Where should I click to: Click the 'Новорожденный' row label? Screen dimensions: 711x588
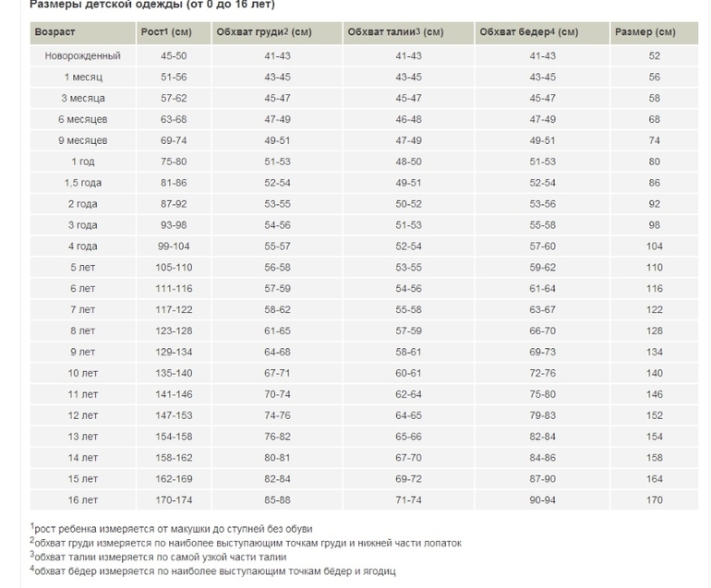click(x=82, y=56)
